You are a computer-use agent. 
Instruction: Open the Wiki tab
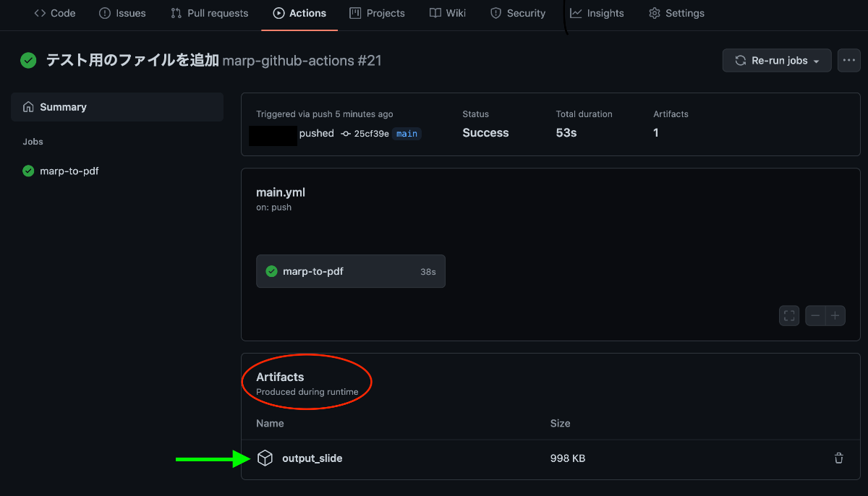click(x=447, y=13)
